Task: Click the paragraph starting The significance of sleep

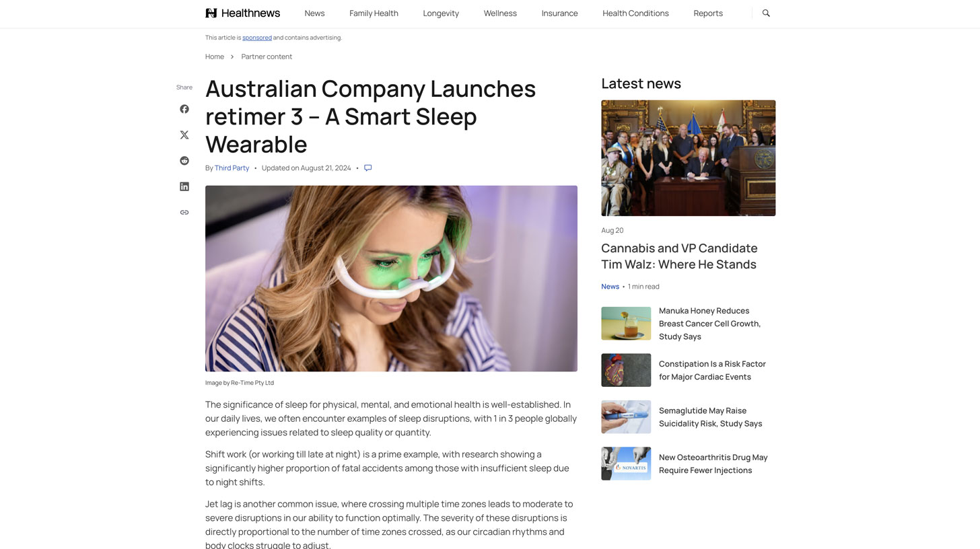Action: (x=391, y=418)
